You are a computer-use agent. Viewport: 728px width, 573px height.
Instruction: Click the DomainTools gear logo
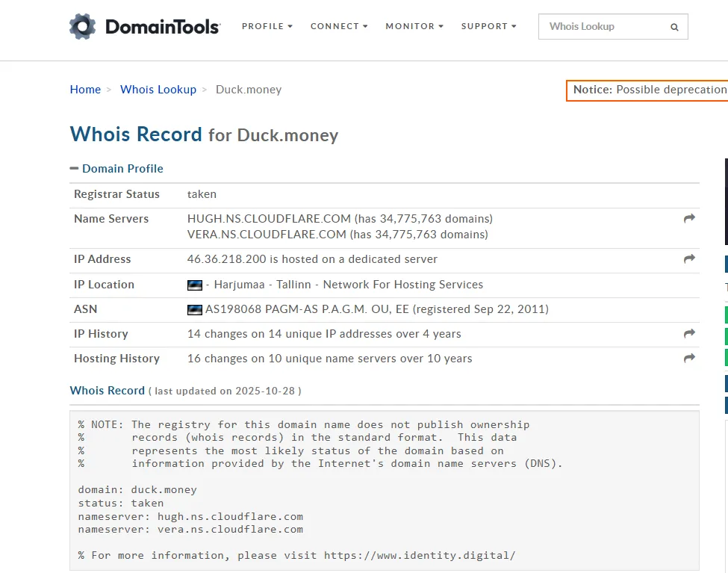[83, 26]
